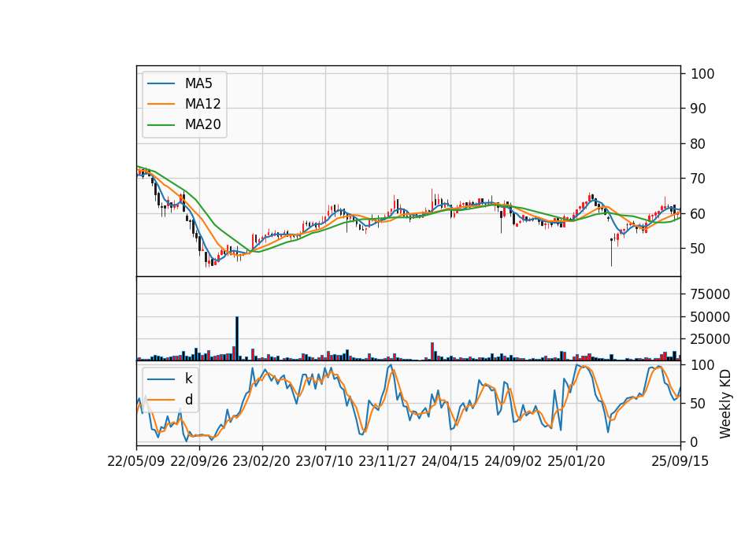The height and width of the screenshot is (543, 756).
Task: Click the k legend entry
Action: point(170,379)
